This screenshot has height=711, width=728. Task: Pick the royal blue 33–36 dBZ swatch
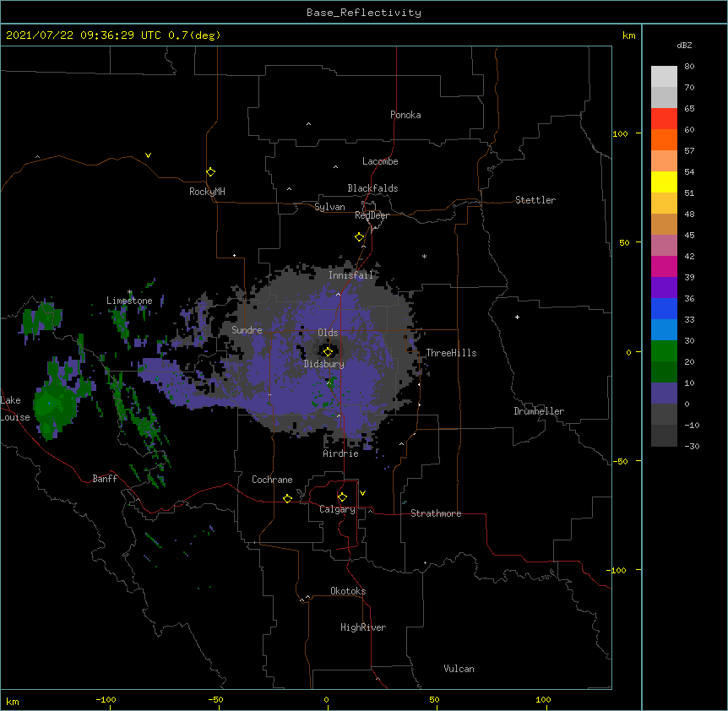664,309
